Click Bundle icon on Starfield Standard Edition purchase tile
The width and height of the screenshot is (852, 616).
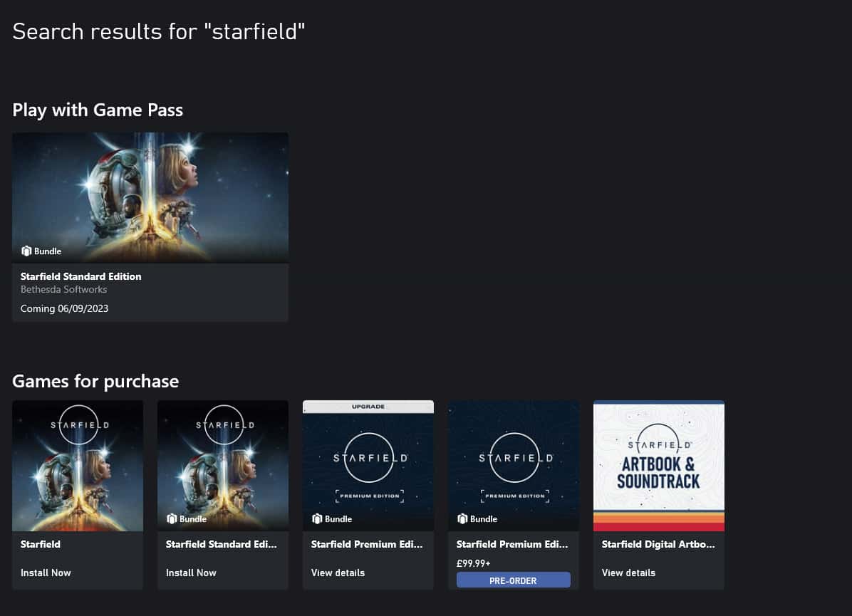[172, 518]
